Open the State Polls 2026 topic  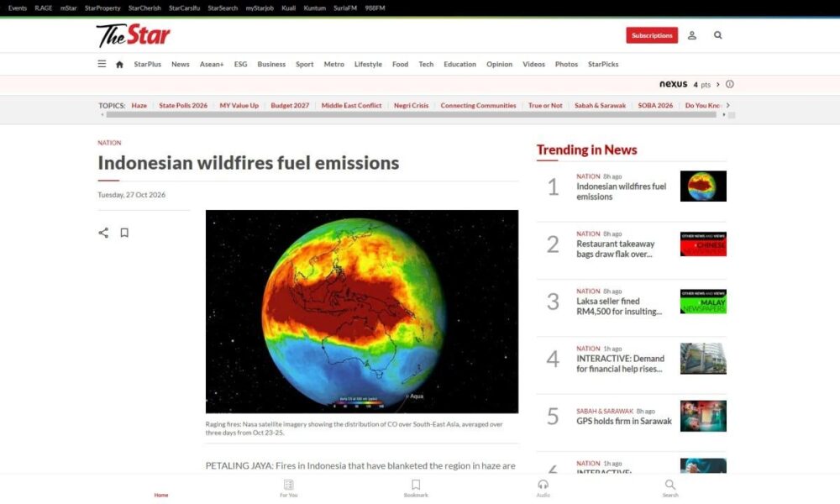pyautogui.click(x=183, y=106)
